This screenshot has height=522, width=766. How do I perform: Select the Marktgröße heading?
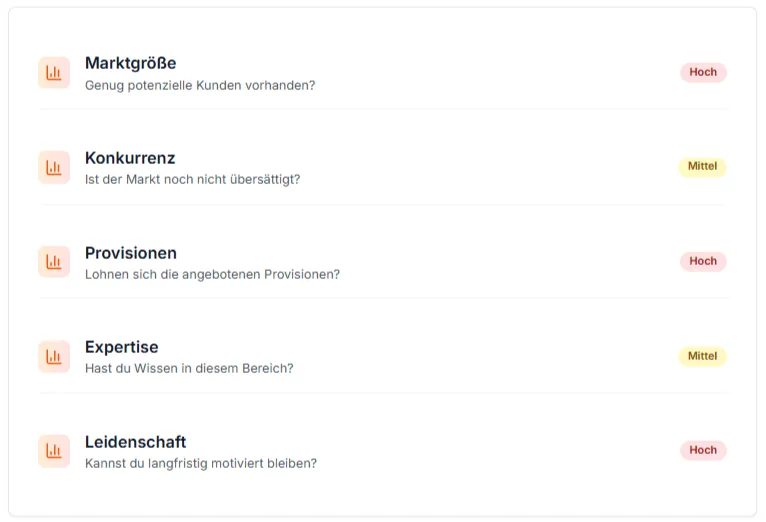click(130, 63)
